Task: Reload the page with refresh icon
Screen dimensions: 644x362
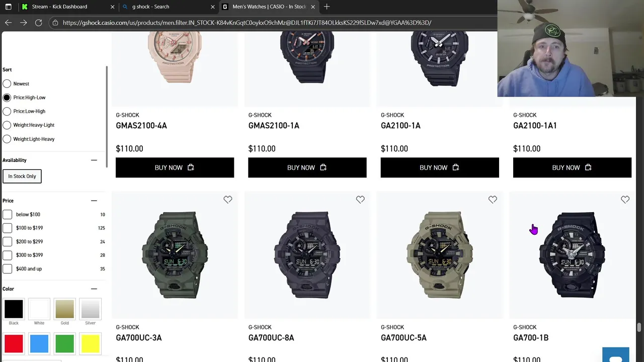Action: click(38, 23)
